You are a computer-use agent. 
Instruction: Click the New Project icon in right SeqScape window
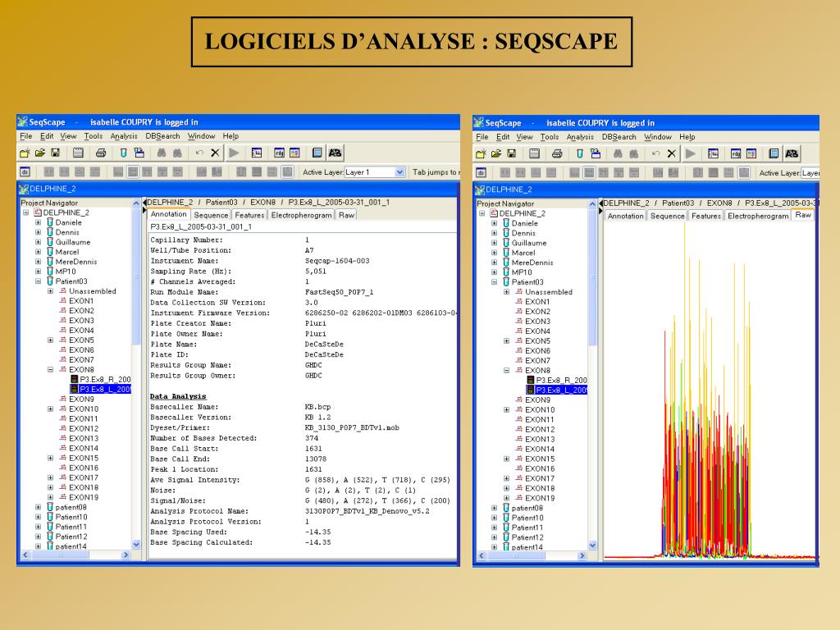point(481,154)
